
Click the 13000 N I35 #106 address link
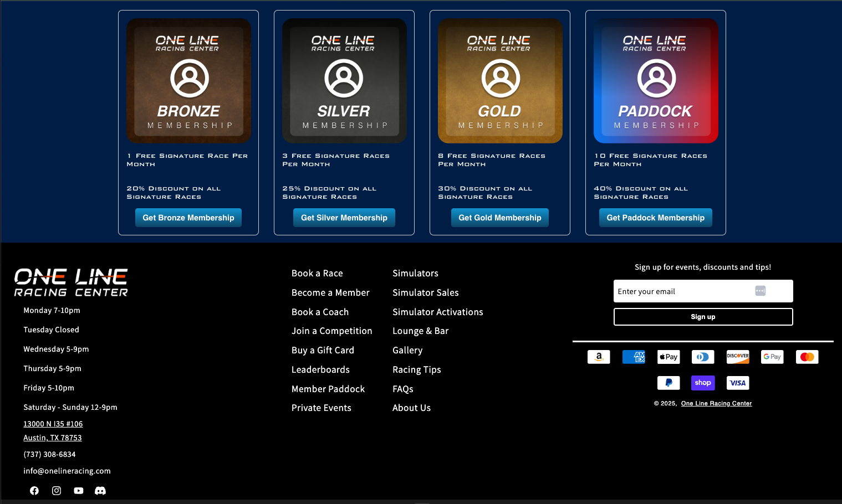53,424
